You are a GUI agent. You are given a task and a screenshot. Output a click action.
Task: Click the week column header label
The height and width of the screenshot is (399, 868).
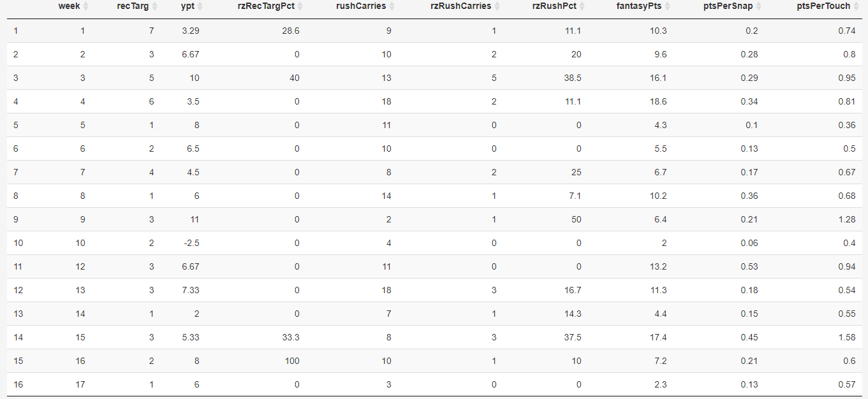[x=69, y=6]
